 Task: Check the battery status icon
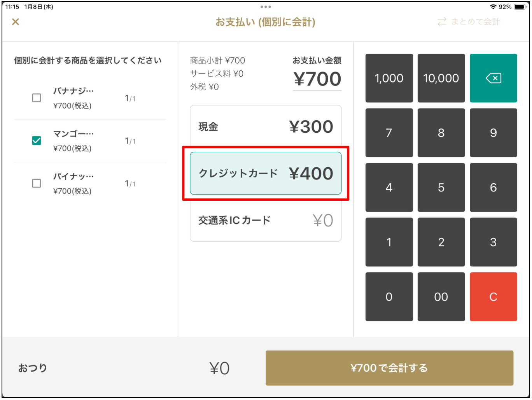pos(520,7)
